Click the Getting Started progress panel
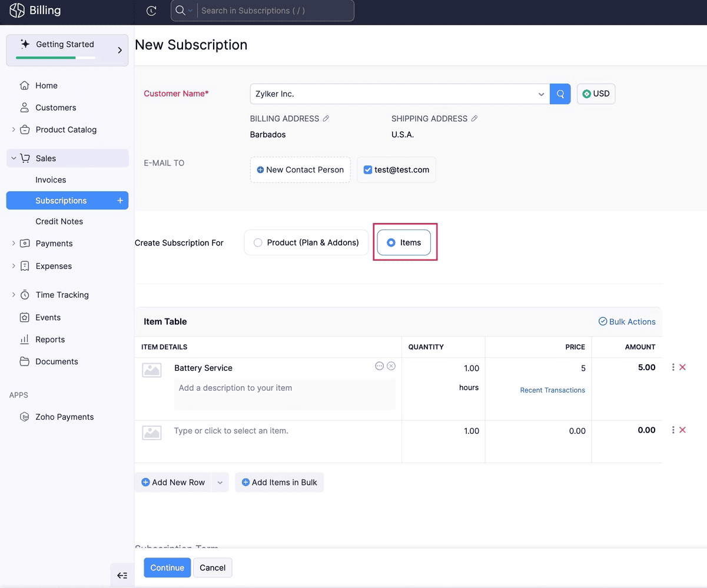This screenshot has width=707, height=588. 67,50
